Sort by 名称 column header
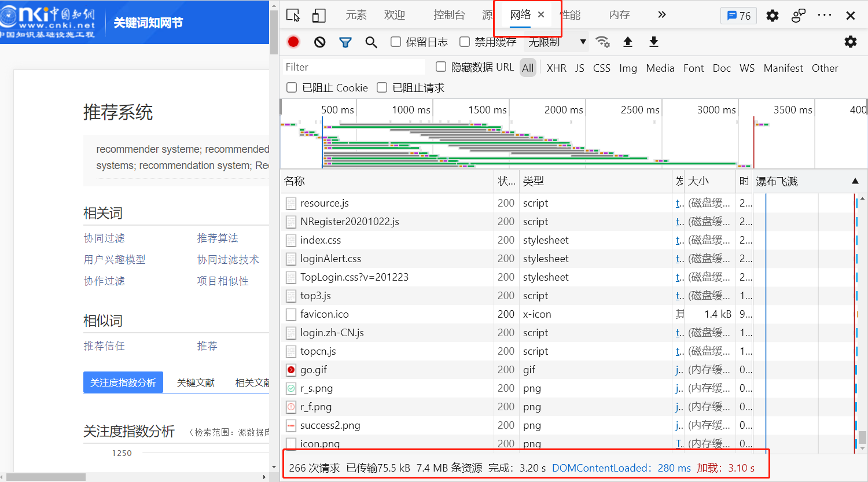The width and height of the screenshot is (868, 482). click(x=387, y=181)
